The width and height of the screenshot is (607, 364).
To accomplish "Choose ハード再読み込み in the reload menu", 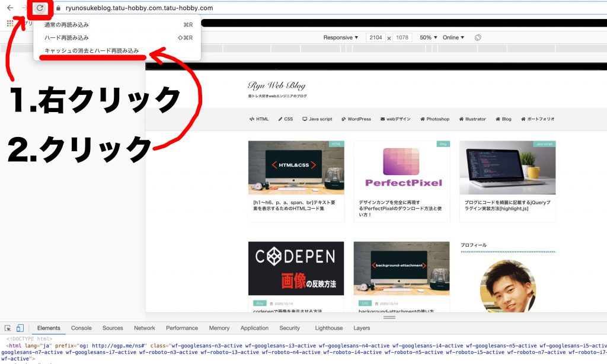I will tap(66, 38).
